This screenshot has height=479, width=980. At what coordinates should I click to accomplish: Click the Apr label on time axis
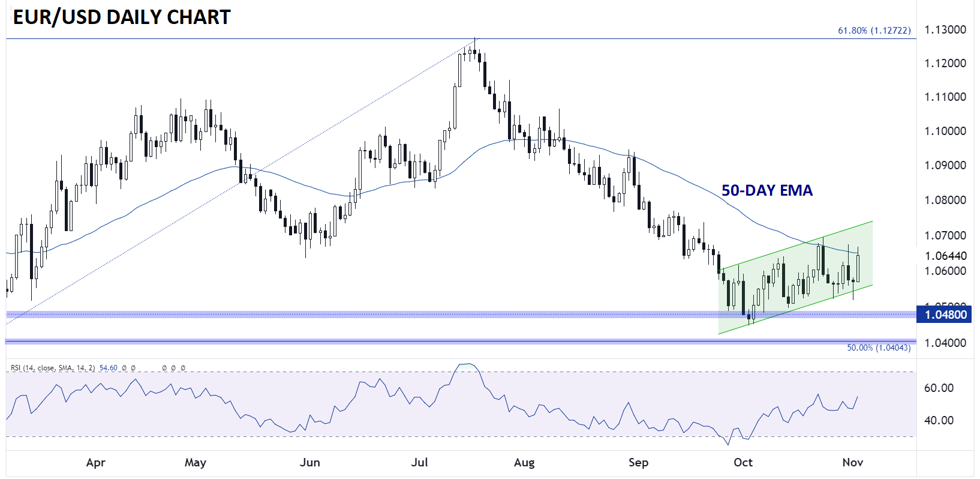pyautogui.click(x=95, y=462)
